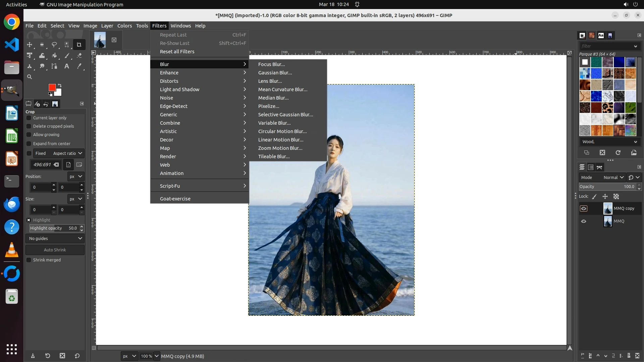Select the MMQ layer in Layers panel

(x=619, y=221)
